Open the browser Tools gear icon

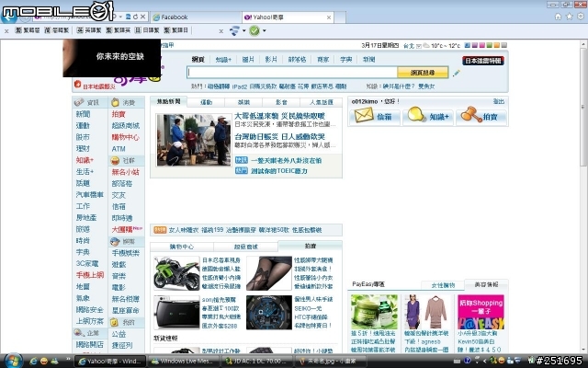pos(581,17)
